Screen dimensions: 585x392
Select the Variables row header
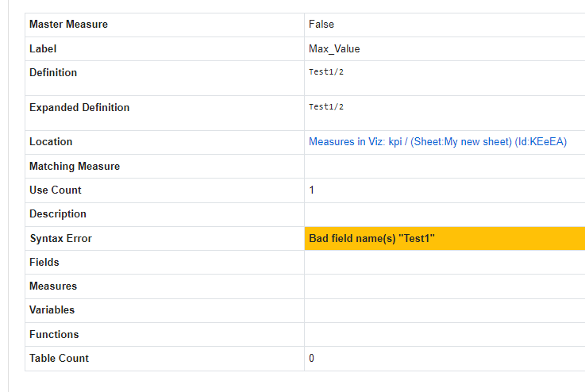click(52, 310)
